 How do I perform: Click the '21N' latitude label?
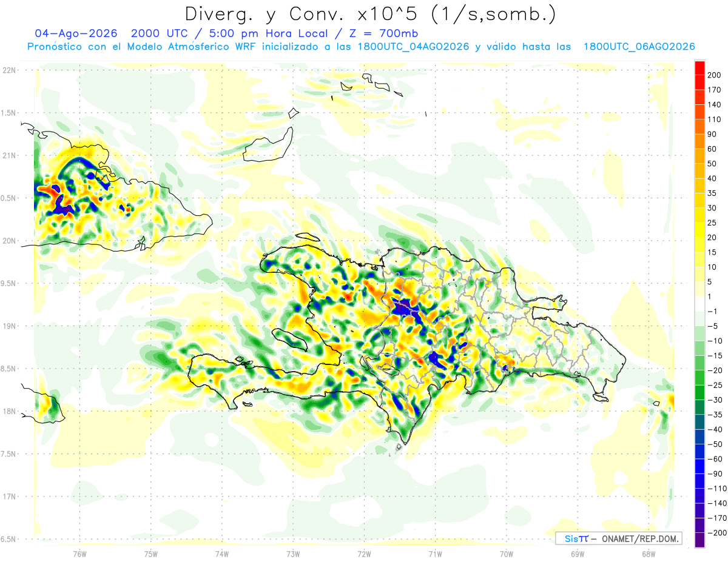(x=9, y=155)
